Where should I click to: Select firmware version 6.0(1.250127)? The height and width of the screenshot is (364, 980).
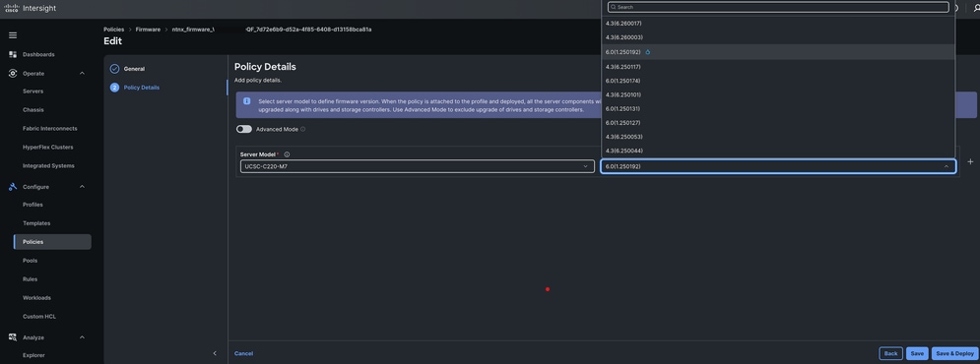point(778,122)
